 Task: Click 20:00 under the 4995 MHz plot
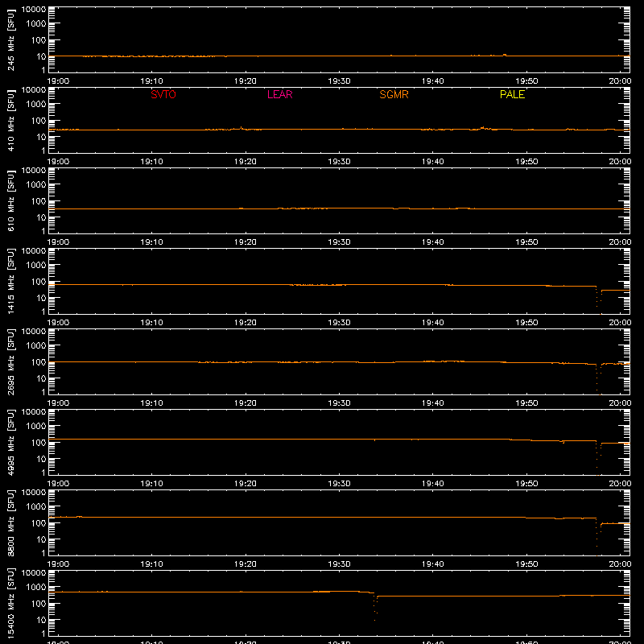(620, 484)
